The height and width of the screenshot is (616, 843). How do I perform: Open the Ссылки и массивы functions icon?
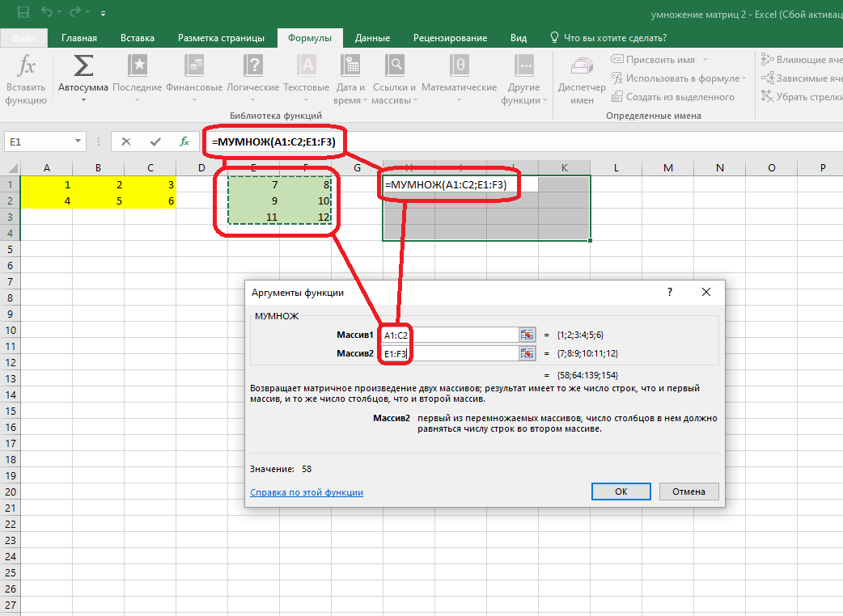395,66
